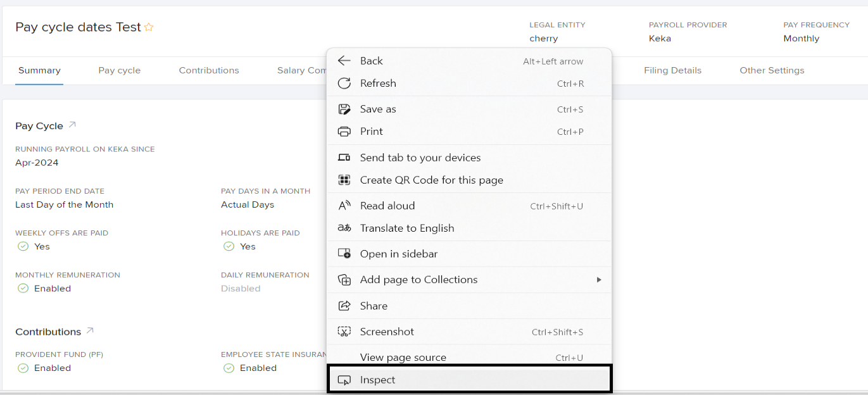
Task: Open the Contributions section arrow icon
Action: [90, 330]
